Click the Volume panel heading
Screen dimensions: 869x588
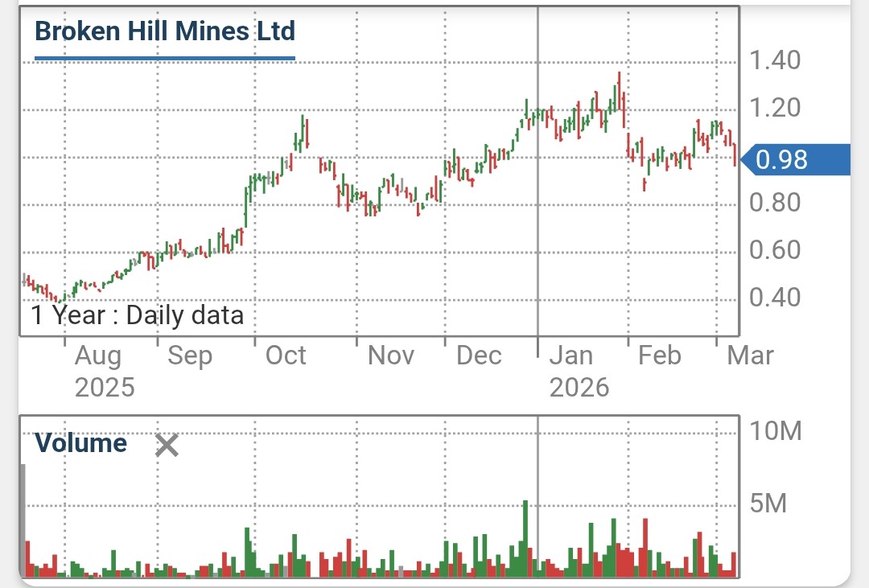click(81, 443)
